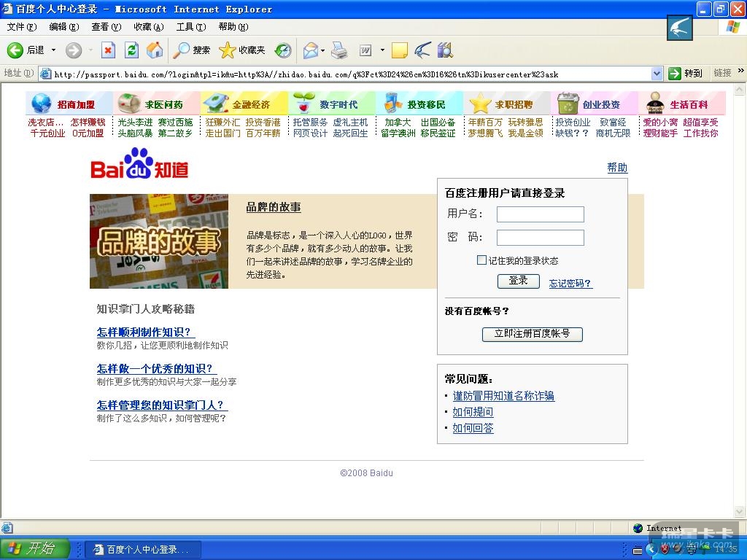
Task: Open the 查看(V) menu
Action: pos(107,27)
